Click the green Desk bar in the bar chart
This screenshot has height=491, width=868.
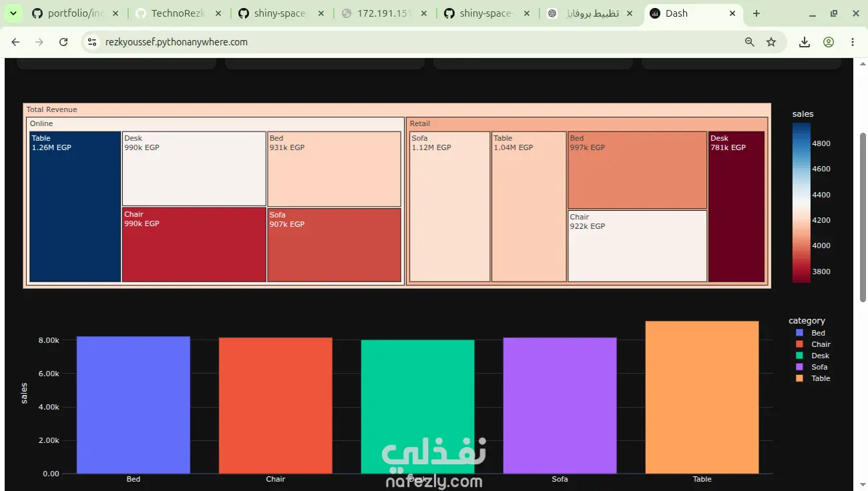point(418,407)
